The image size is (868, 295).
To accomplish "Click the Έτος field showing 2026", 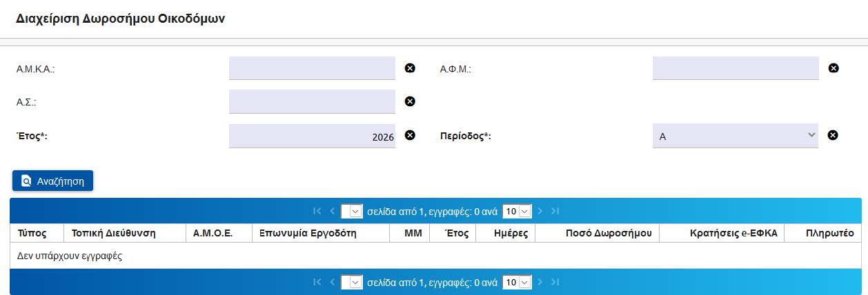I will 312,136.
